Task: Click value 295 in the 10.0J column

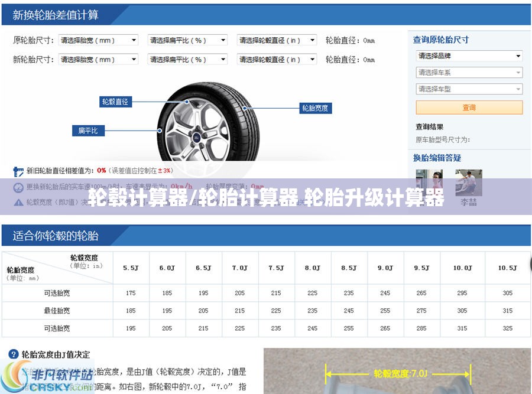Action: pos(462,293)
